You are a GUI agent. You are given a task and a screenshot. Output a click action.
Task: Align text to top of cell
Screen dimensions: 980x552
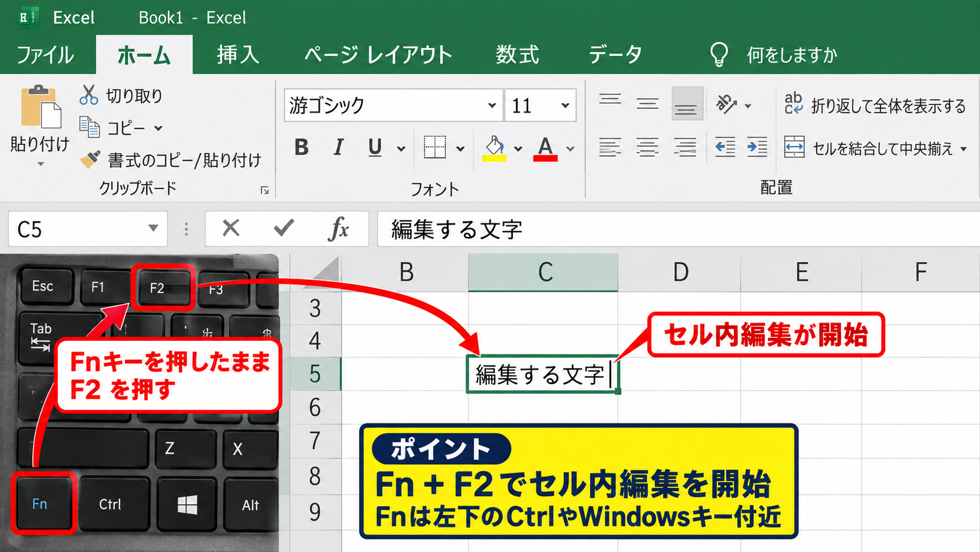[x=610, y=100]
